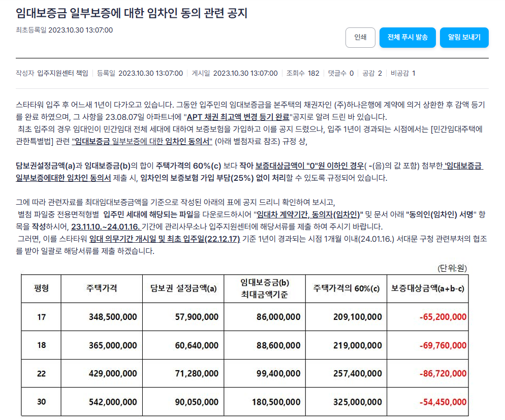This screenshot has height=420, width=505.
Task: Click table header 평형
Action: pyautogui.click(x=41, y=288)
